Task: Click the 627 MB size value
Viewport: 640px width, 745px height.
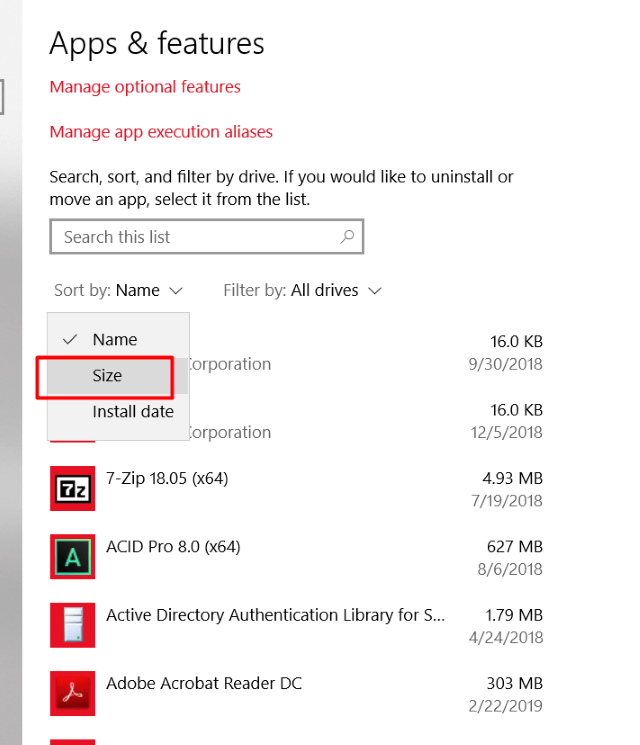Action: coord(515,546)
